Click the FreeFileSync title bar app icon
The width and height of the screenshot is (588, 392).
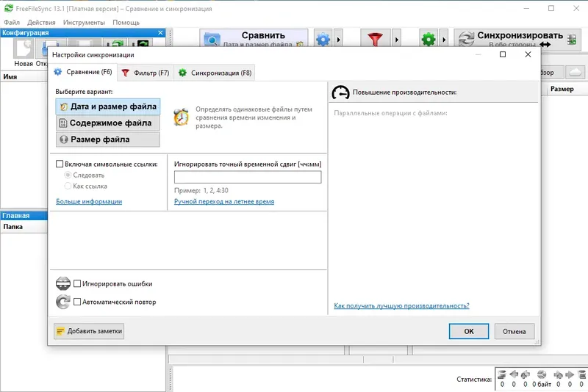tap(8, 8)
